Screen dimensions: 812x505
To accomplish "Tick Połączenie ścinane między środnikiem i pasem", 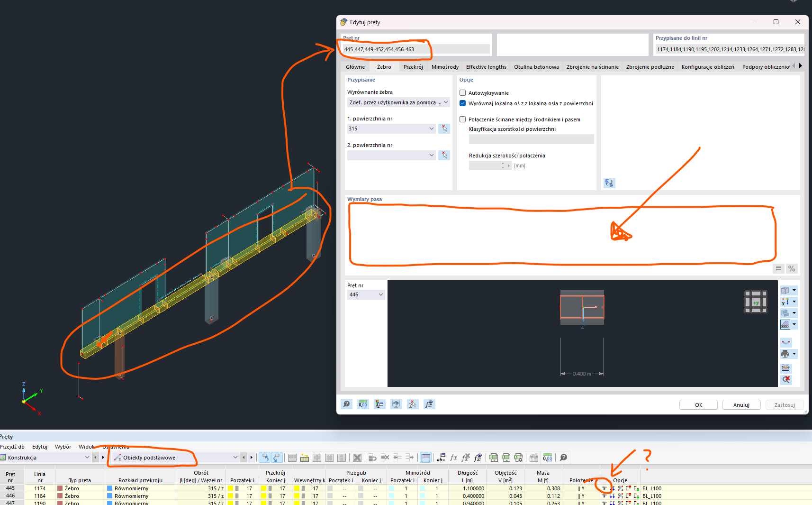I will click(x=463, y=119).
